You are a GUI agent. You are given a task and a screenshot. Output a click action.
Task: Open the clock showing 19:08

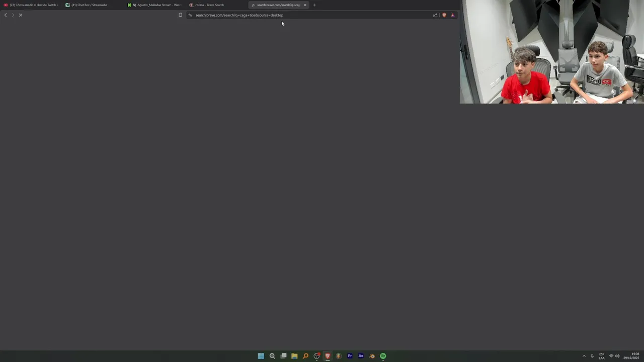click(631, 356)
